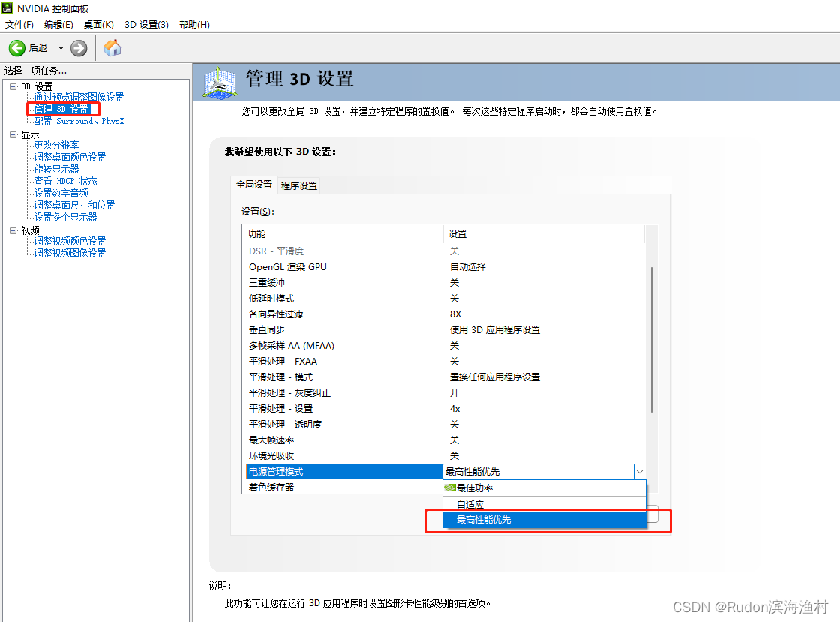Open 调整视频颜色设置 in tree
Image resolution: width=840 pixels, height=622 pixels.
pos(70,241)
